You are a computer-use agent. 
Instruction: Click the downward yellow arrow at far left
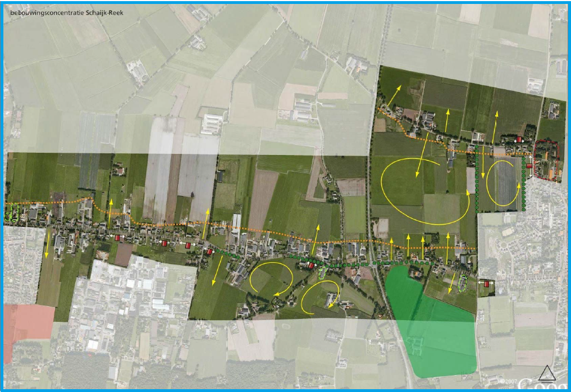point(47,246)
